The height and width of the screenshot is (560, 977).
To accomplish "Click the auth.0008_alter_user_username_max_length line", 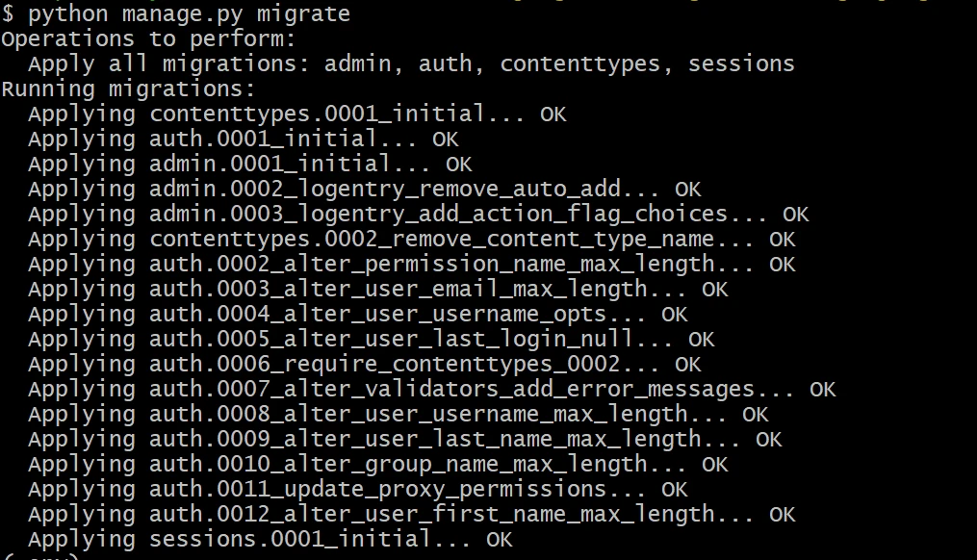I will pos(398,415).
